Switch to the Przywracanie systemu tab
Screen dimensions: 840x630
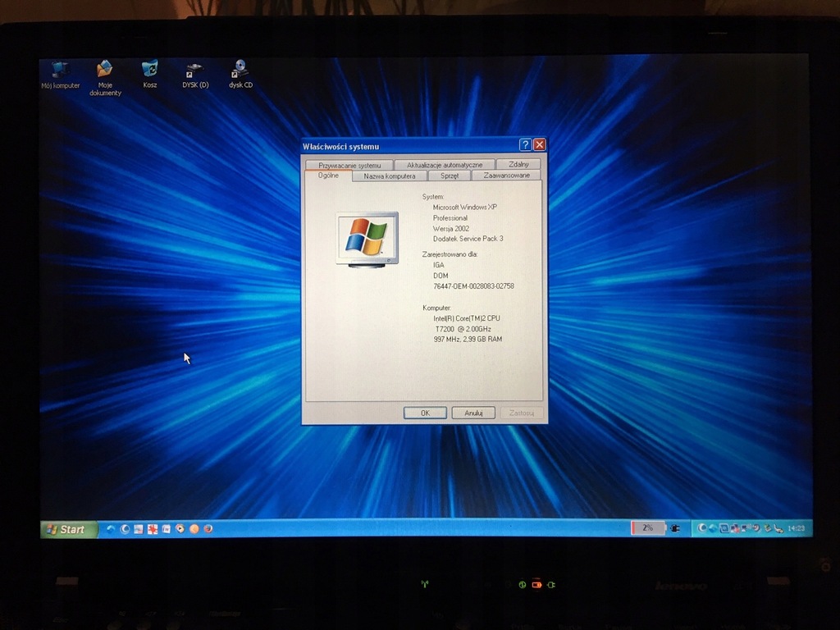point(349,165)
